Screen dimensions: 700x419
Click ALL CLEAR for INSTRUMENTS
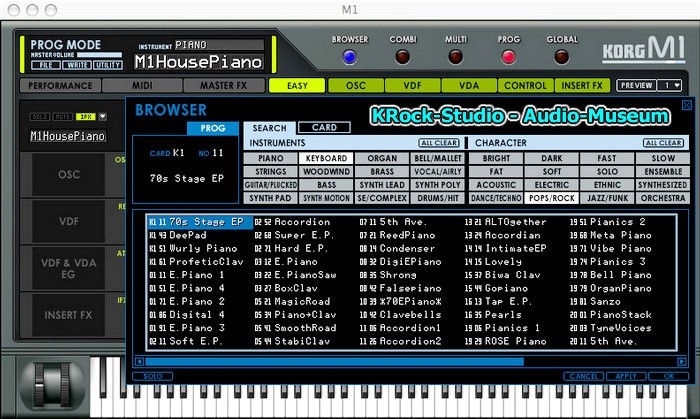[439, 143]
